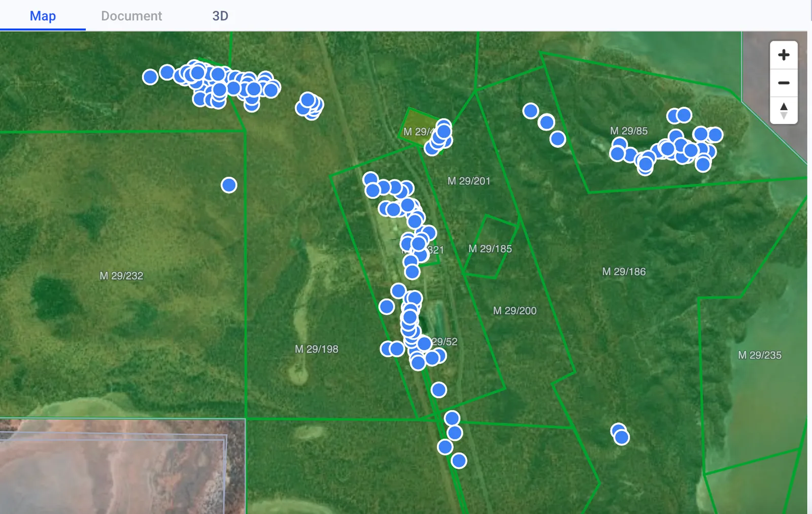The height and width of the screenshot is (514, 812).
Task: Click the M 29/85 tenement label
Action: point(629,131)
